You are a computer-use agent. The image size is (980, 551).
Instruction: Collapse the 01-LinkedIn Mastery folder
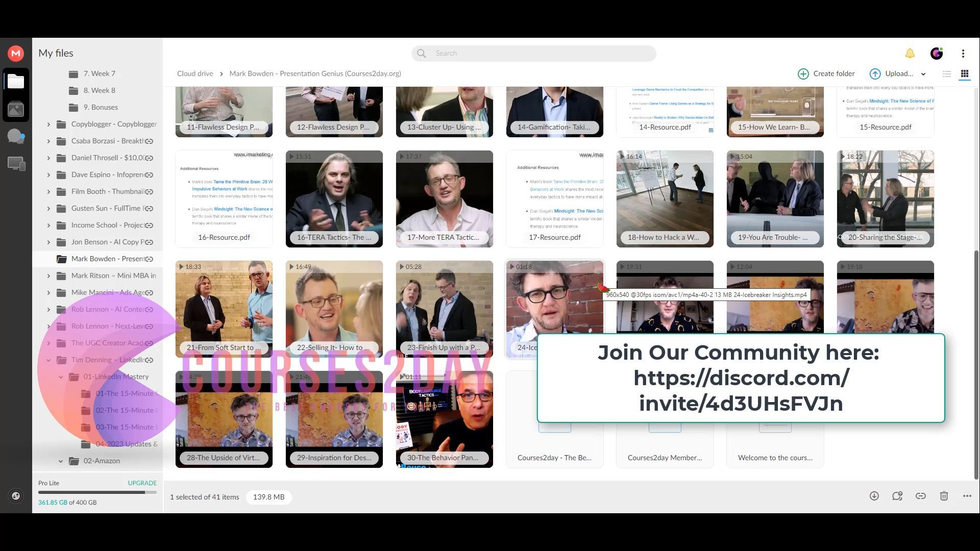(x=61, y=377)
